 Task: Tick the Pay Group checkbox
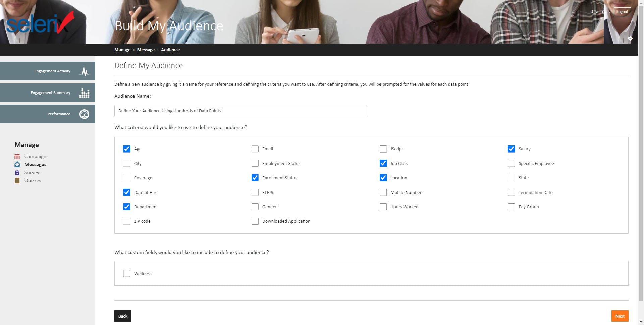coord(511,207)
